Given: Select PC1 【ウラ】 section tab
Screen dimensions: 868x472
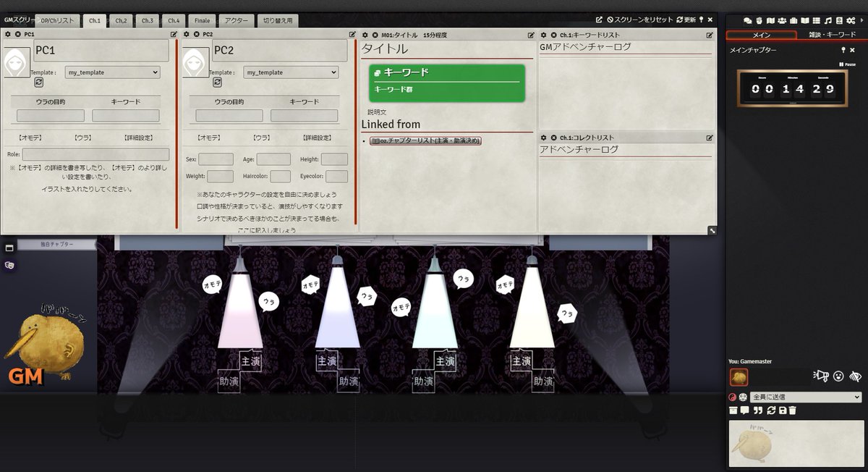Looking at the screenshot, I should (82, 137).
